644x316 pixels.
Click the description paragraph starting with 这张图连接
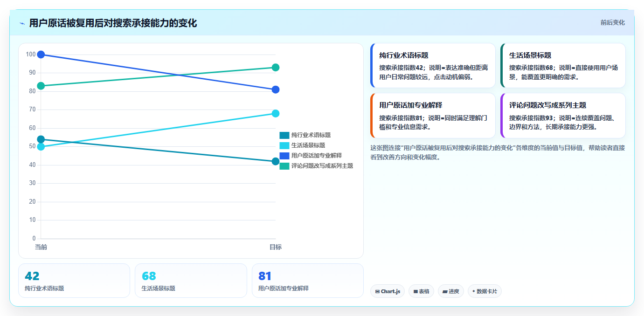pos(498,152)
